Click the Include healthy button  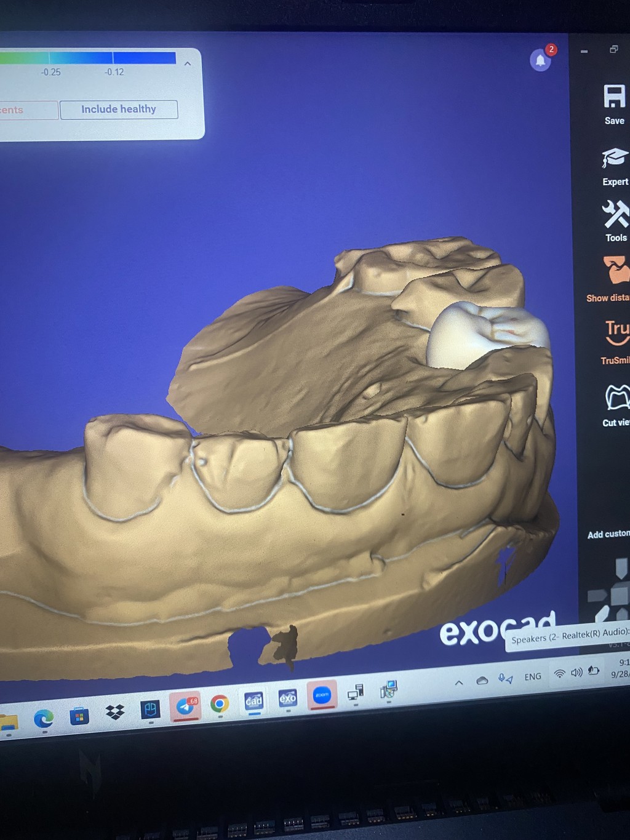pos(119,109)
